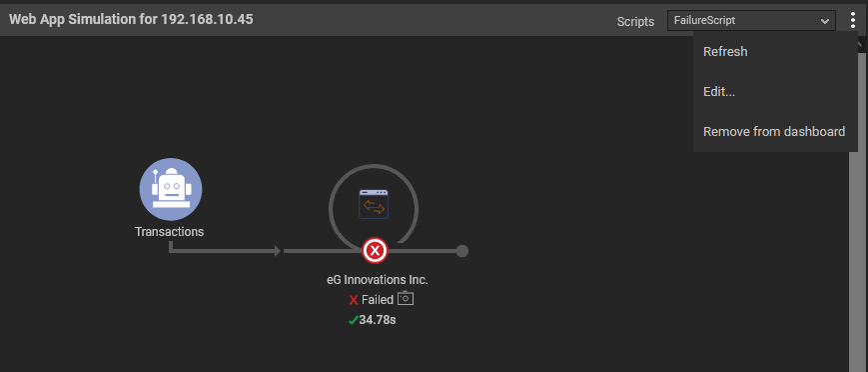Open the FailureScript scripts dropdown
Screen dimensions: 868x372
[751, 21]
